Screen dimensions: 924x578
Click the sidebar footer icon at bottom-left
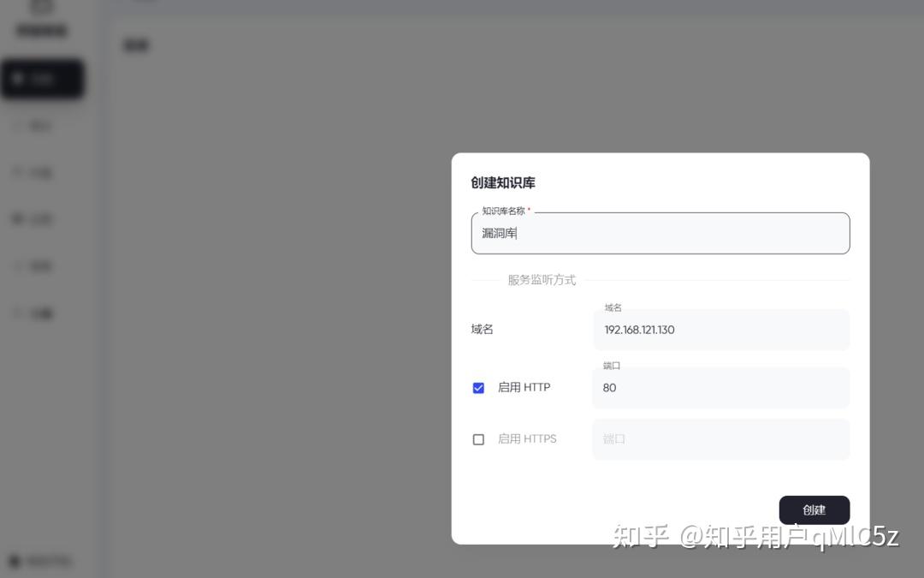(x=15, y=562)
